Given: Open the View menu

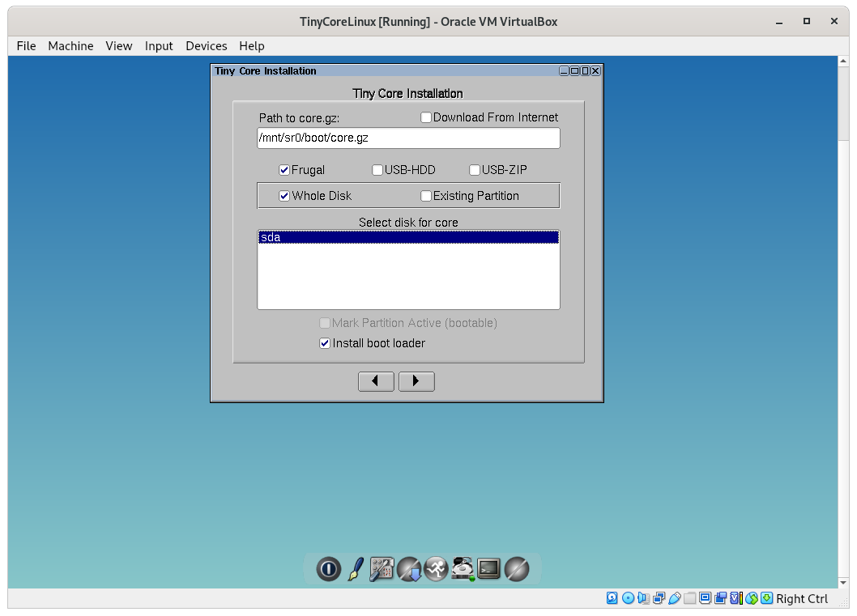Looking at the screenshot, I should [118, 46].
